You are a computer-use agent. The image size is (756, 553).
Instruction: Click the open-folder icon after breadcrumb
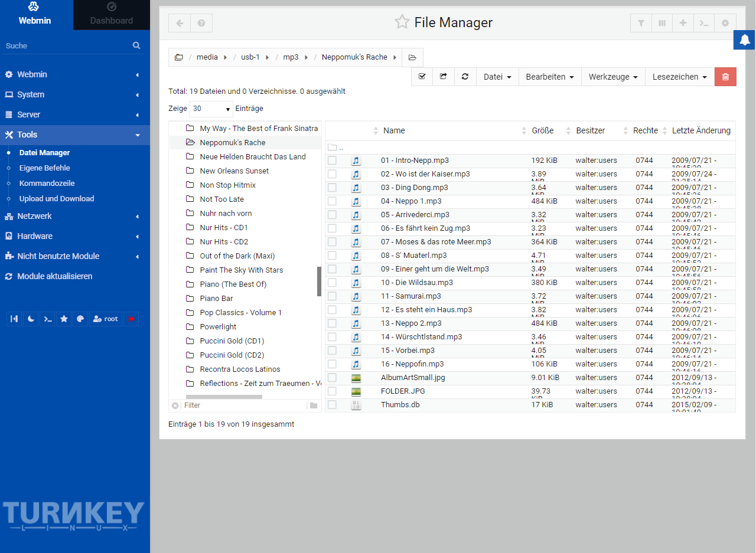[x=412, y=57]
